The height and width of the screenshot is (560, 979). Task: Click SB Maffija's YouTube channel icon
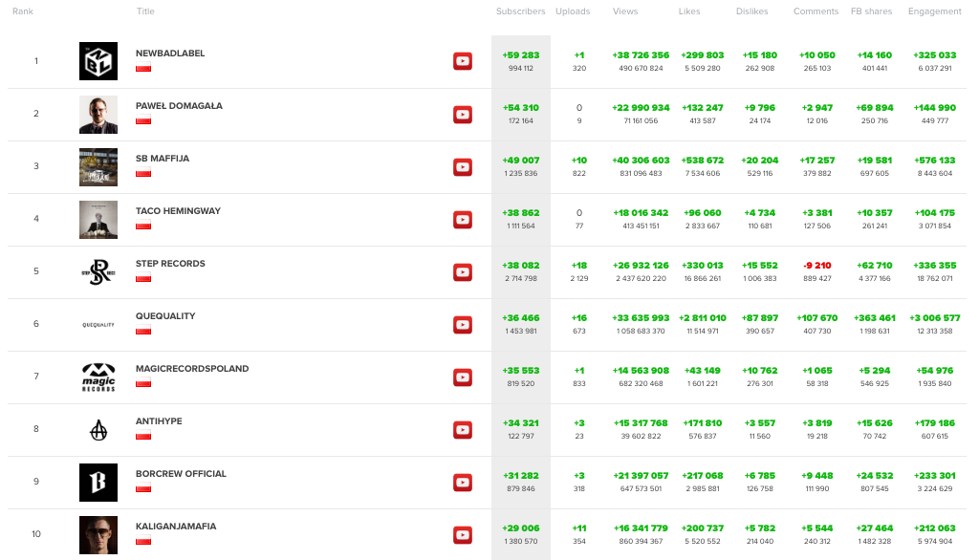click(463, 167)
